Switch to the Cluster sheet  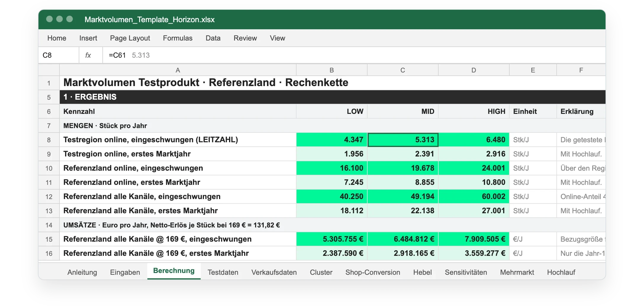coord(321,272)
